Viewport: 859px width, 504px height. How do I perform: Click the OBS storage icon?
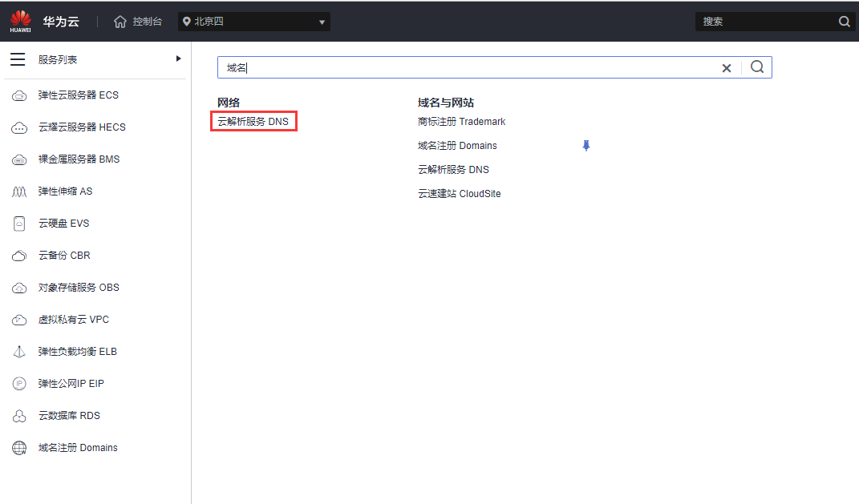[19, 288]
